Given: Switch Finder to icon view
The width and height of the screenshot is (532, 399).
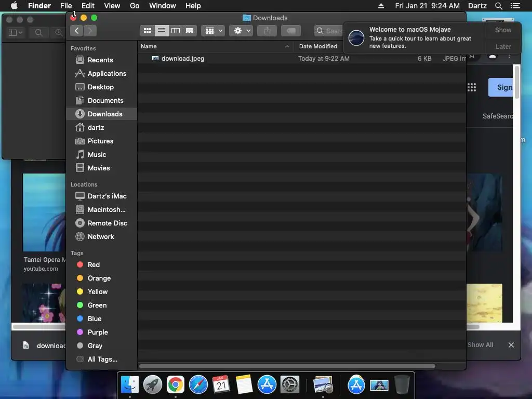Looking at the screenshot, I should click(x=147, y=31).
